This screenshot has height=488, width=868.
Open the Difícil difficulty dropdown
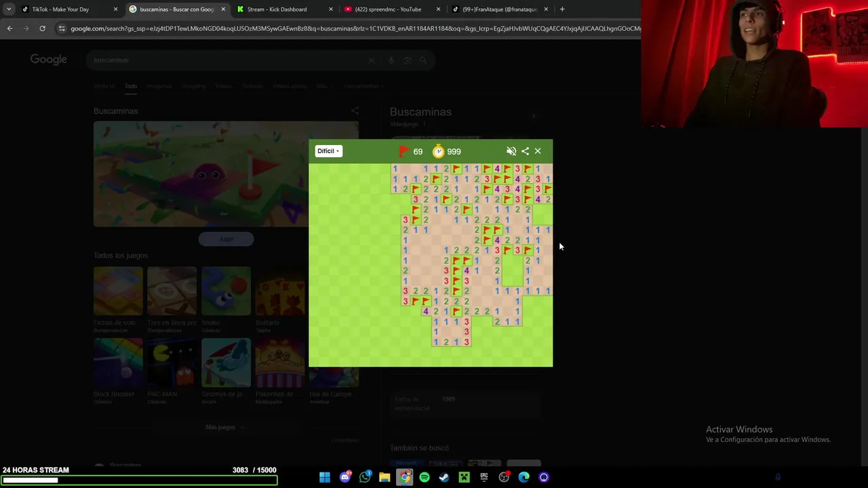click(x=328, y=151)
